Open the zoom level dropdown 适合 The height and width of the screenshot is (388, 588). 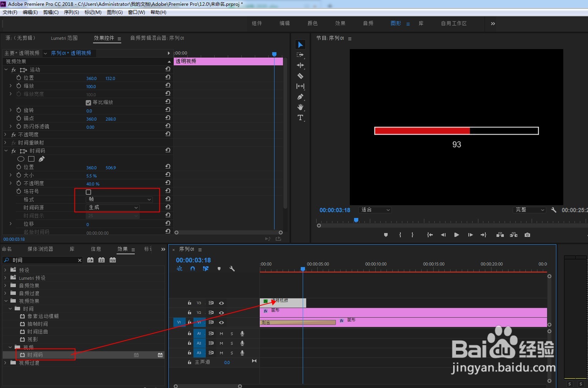coord(375,210)
